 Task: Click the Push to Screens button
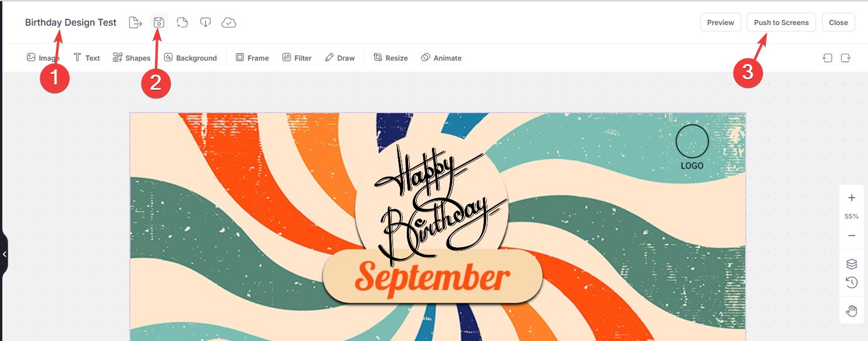[781, 22]
